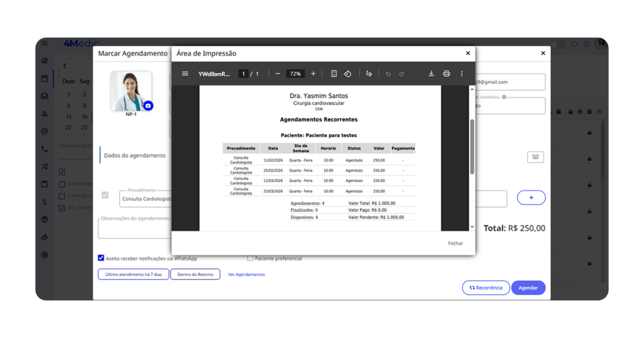Click the zoom in plus button
Screen dimensions: 644x338
pos(313,74)
